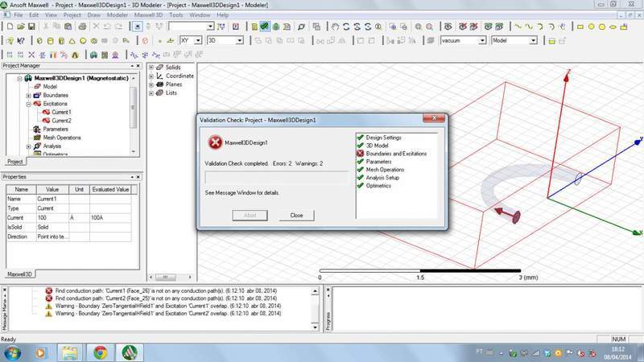This screenshot has height=362, width=644.
Task: Expand the Boundaries tree node
Action: [x=29, y=96]
